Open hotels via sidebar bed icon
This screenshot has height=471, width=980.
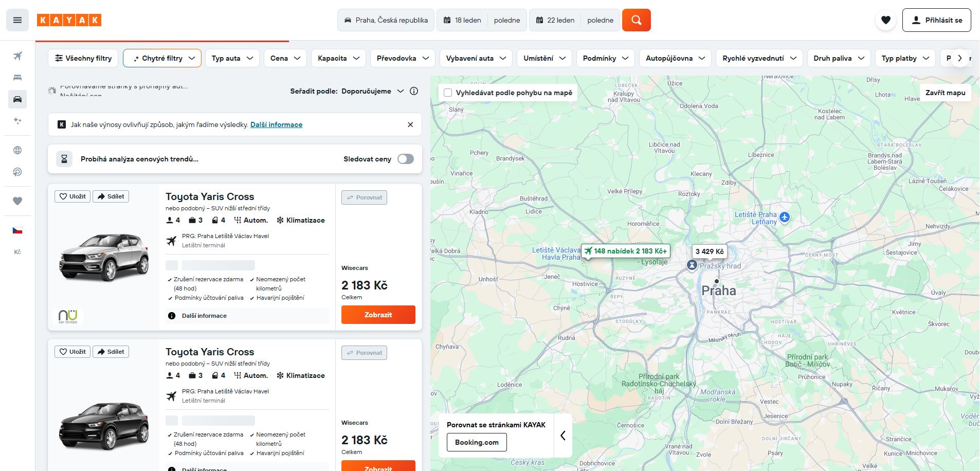pyautogui.click(x=17, y=78)
